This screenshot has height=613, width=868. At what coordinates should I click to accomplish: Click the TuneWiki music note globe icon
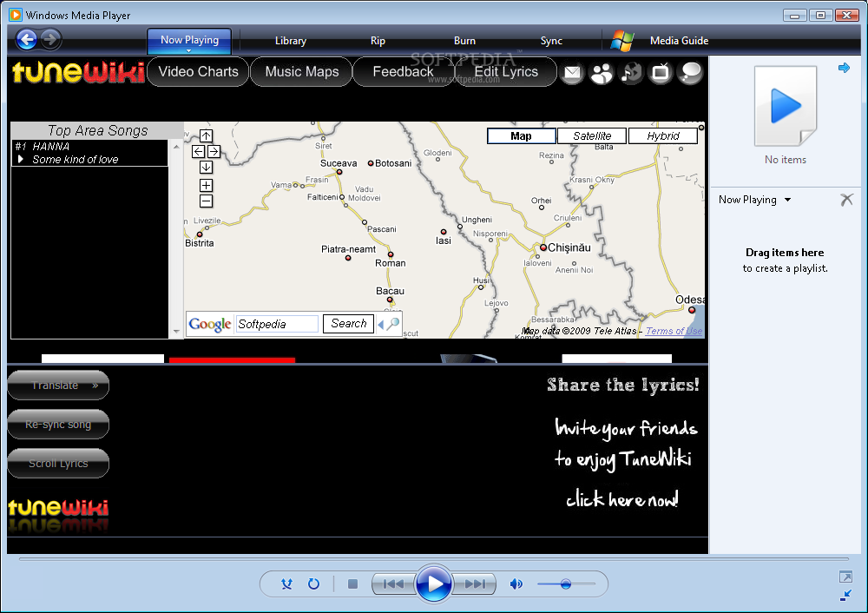click(x=631, y=73)
